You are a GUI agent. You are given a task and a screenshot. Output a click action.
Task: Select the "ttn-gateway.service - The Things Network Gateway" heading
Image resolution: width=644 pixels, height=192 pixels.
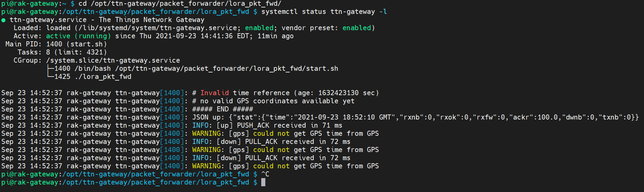click(107, 20)
